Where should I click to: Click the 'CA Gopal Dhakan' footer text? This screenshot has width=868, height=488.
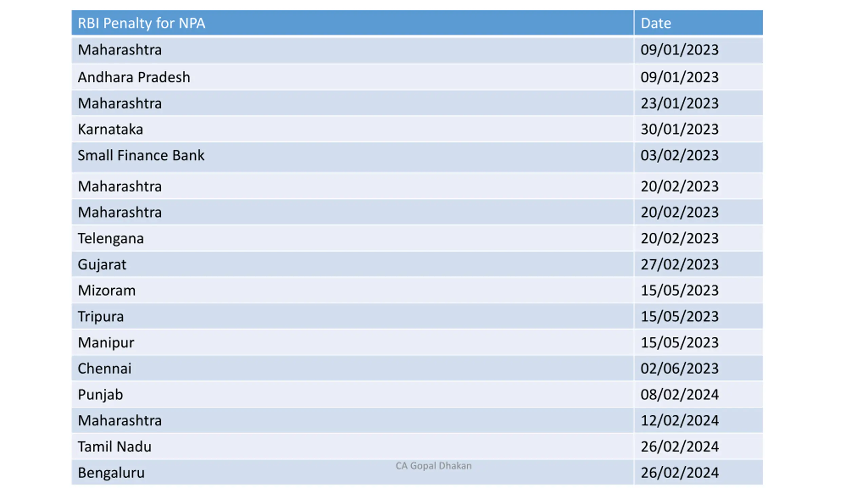click(433, 466)
